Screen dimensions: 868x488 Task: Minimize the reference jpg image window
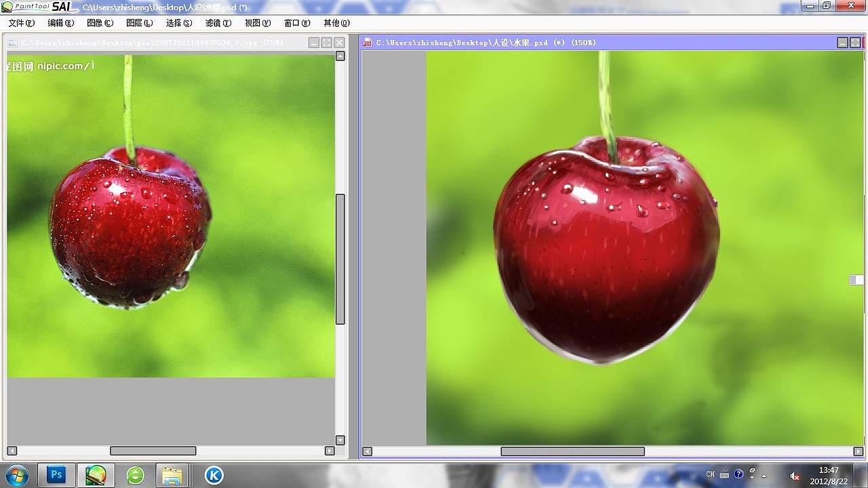click(x=314, y=43)
